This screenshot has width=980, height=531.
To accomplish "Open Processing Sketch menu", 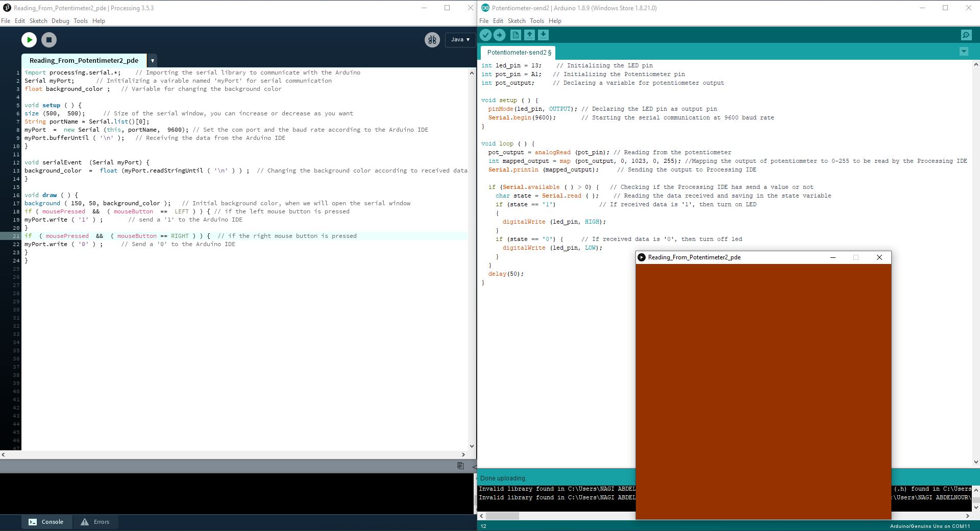I will [x=38, y=21].
